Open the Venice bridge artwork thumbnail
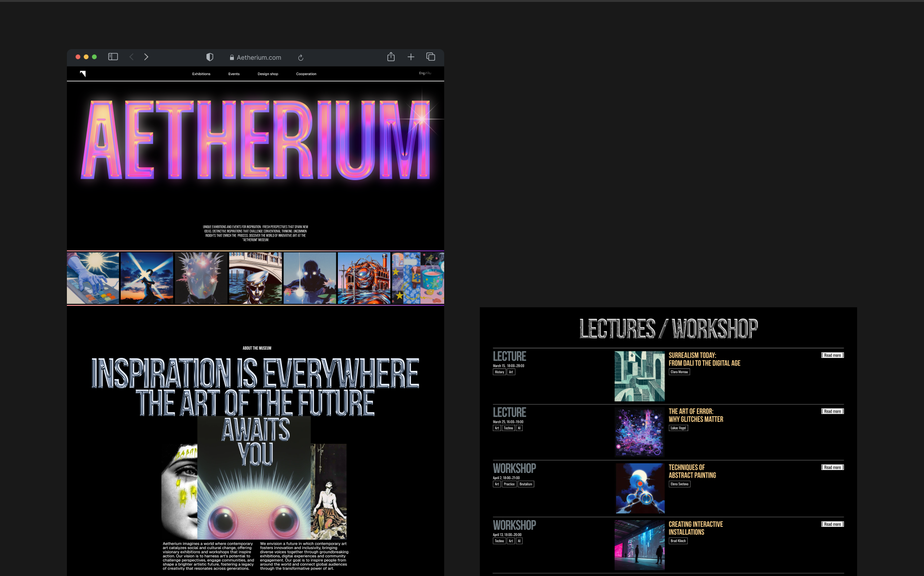The width and height of the screenshot is (924, 576). [x=256, y=278]
